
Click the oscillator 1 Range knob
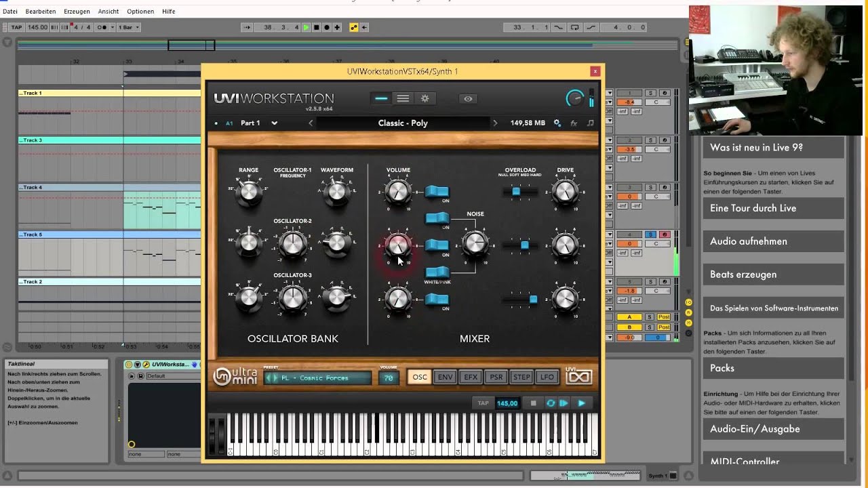tap(249, 192)
